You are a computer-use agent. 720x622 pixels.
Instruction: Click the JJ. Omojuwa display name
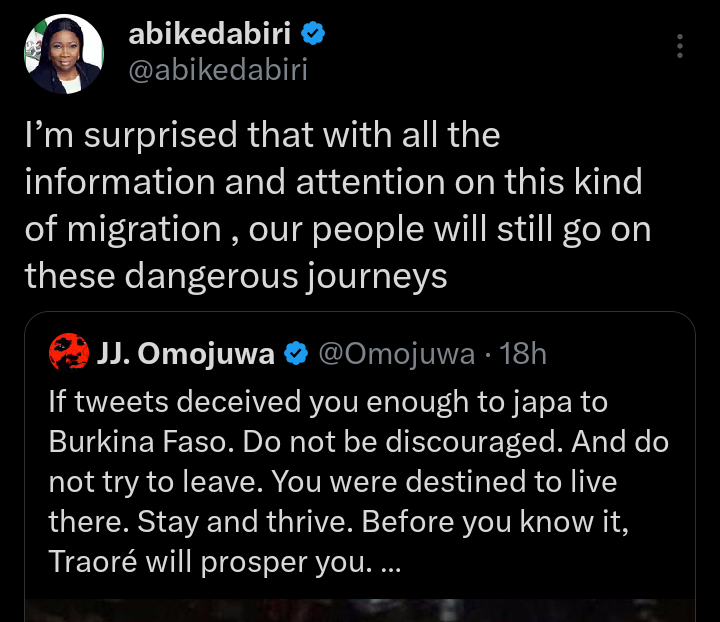coord(185,354)
